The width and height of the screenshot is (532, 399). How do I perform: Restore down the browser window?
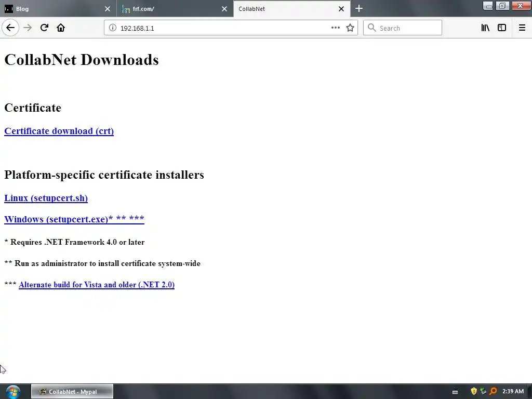[502, 5]
